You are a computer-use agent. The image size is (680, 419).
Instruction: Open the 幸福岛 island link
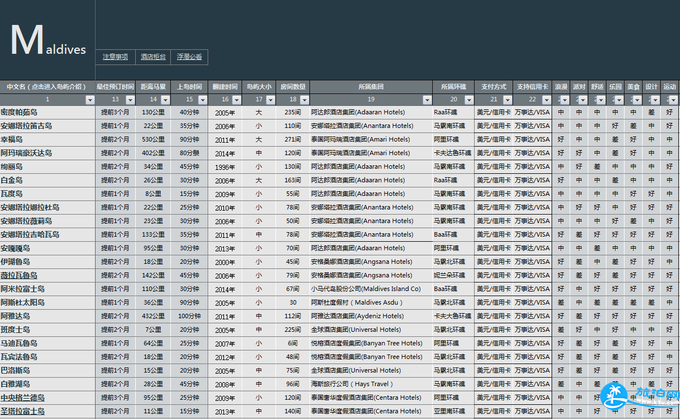click(12, 139)
